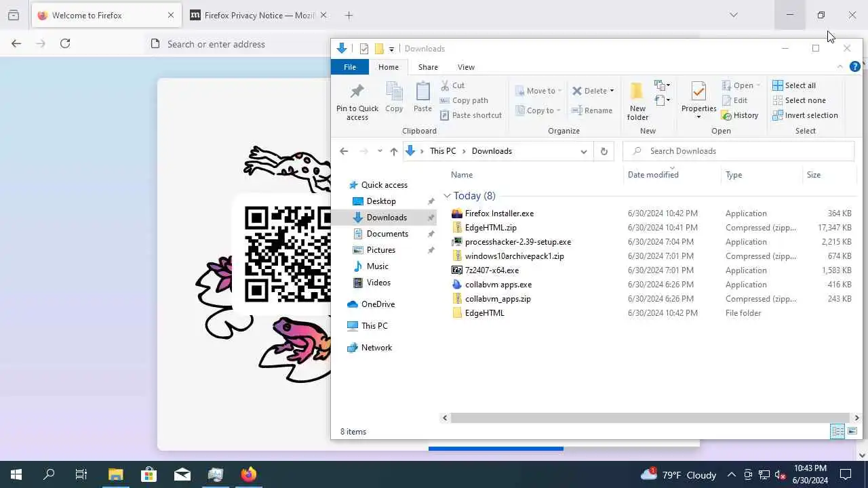868x488 pixels.
Task: Reload the page in Firefox
Action: [65, 43]
